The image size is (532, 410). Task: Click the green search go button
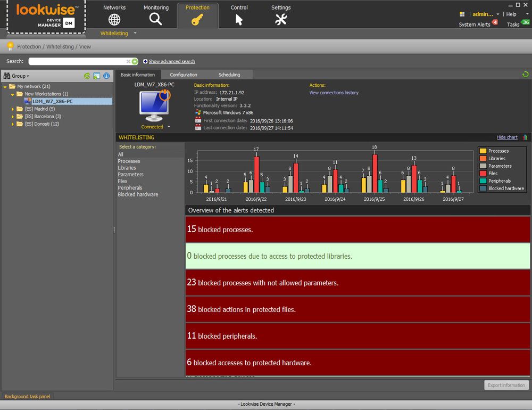click(135, 62)
